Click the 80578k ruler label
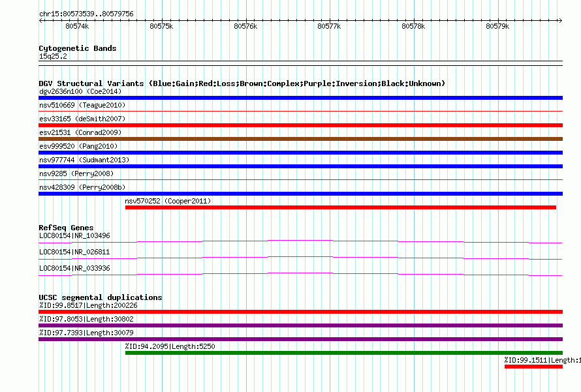This screenshot has height=392, width=581. [413, 26]
